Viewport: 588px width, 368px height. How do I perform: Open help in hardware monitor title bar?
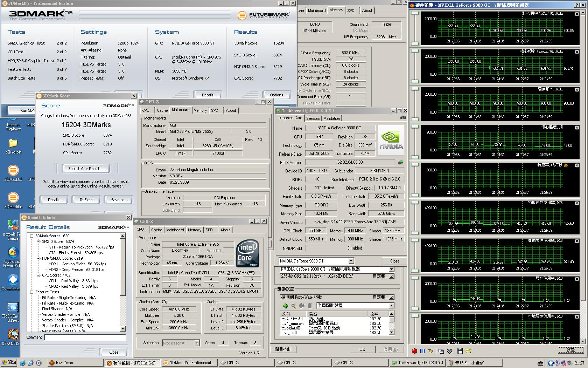pyautogui.click(x=576, y=5)
